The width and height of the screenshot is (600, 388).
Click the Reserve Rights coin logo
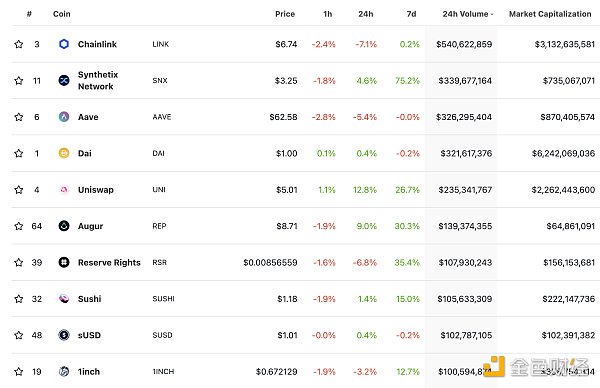[64, 262]
